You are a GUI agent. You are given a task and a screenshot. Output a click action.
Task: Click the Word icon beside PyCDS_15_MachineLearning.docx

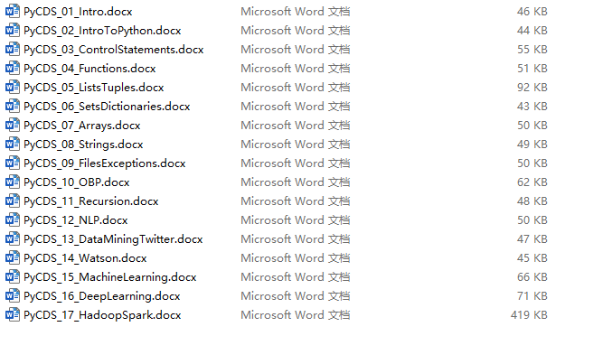(12, 276)
